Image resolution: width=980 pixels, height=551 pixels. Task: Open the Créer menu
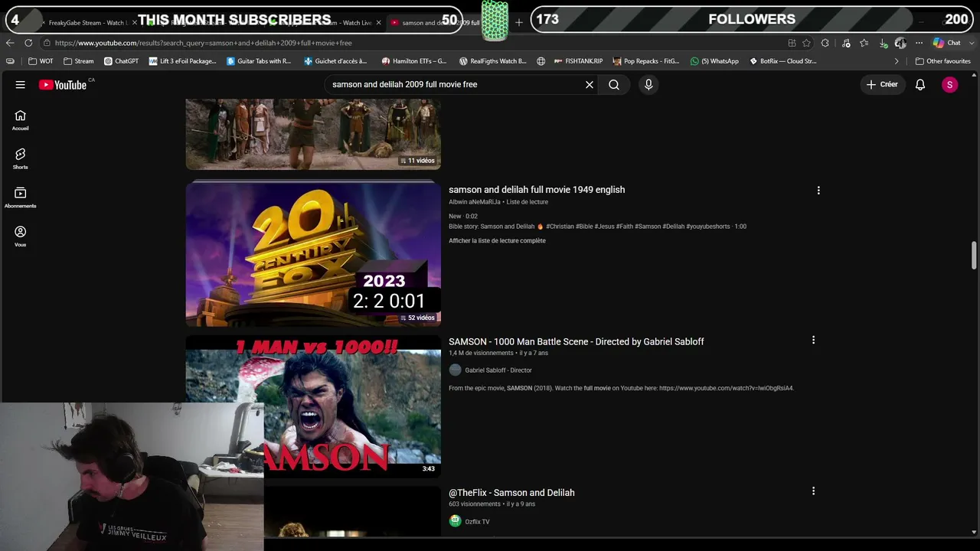point(882,85)
